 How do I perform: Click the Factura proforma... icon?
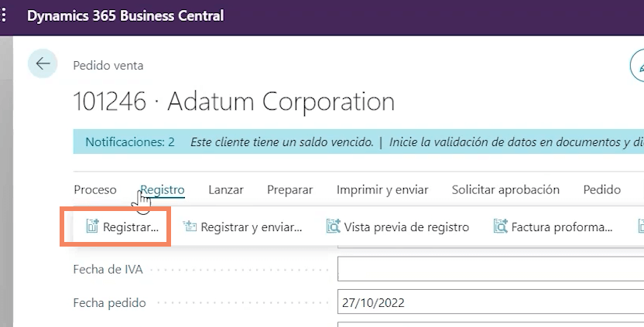500,227
